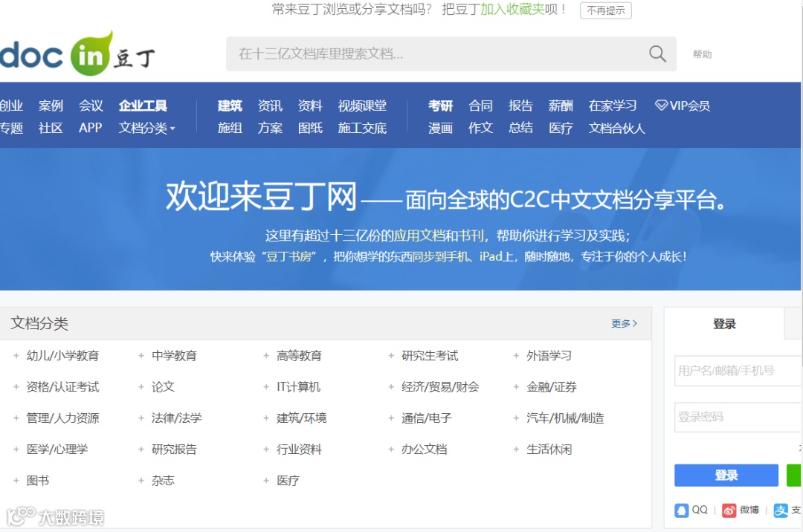Open the 社区 navigation link
The image size is (803, 532).
click(51, 128)
